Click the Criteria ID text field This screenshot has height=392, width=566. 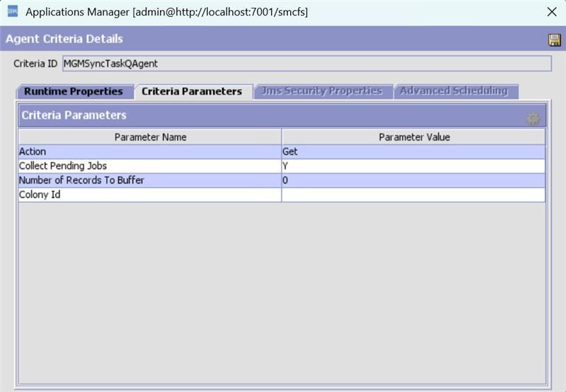coord(306,64)
